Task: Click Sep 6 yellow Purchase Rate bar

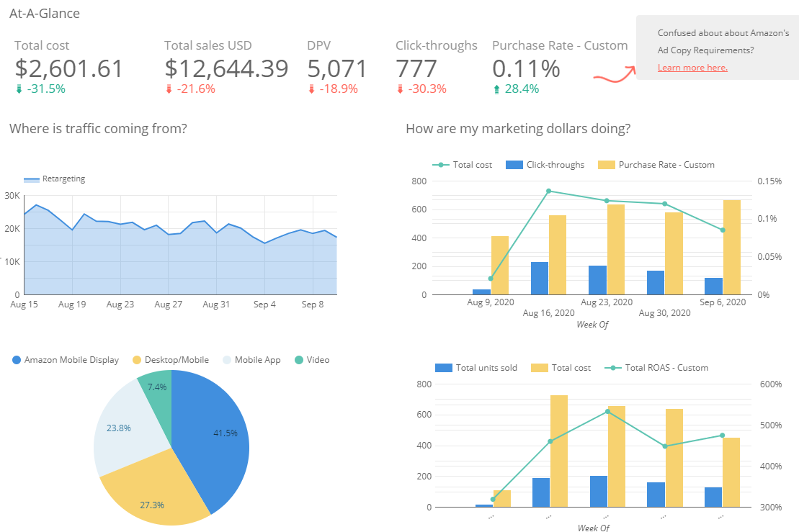Action: 732,248
